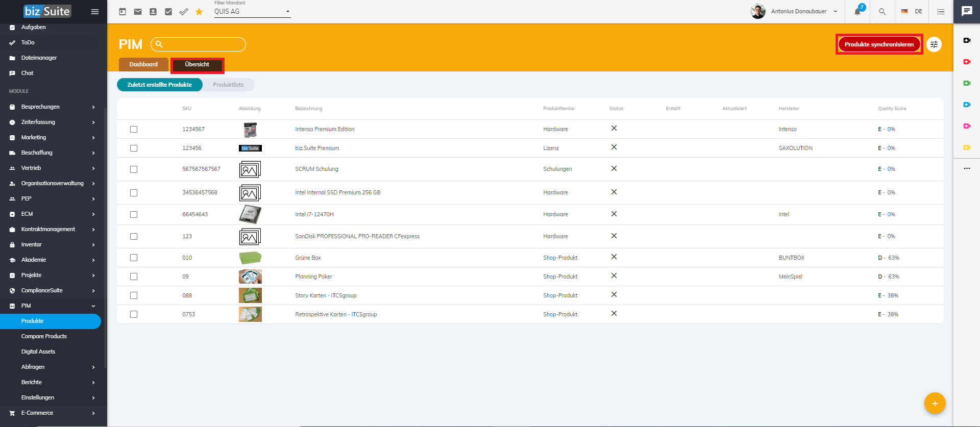
Task: Click into the PIM search field
Action: click(199, 44)
